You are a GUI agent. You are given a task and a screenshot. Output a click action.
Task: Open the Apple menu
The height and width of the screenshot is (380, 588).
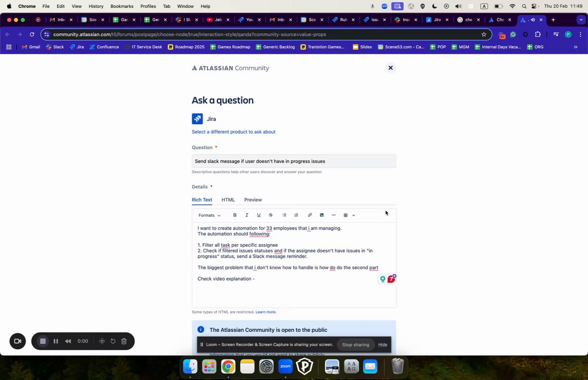click(9, 6)
